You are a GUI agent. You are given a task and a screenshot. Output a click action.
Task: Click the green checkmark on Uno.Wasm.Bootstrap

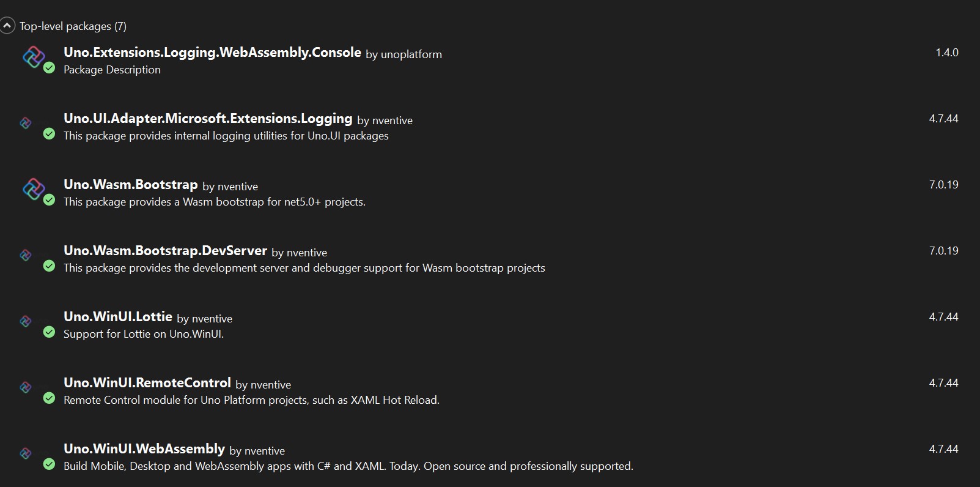(x=50, y=200)
